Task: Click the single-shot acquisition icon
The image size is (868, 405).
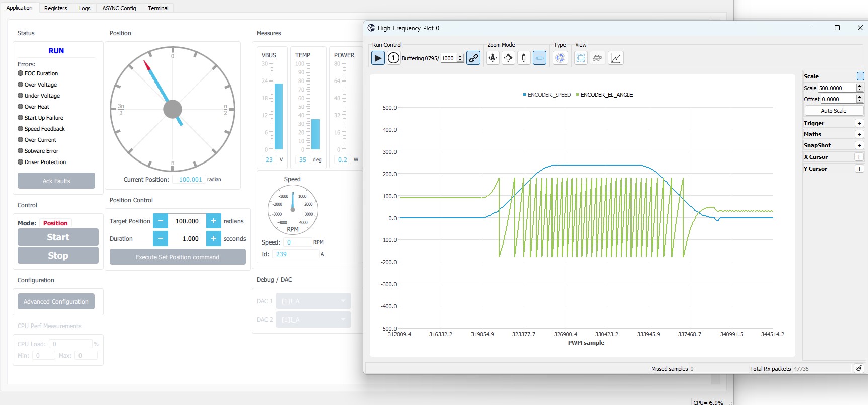Action: (393, 58)
